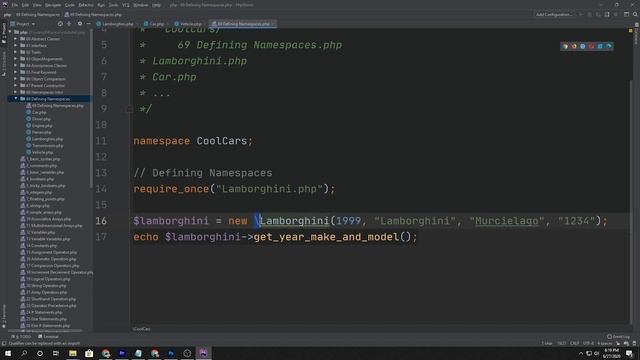This screenshot has width=640, height=360.
Task: Open the Code menu
Action: click(x=70, y=5)
